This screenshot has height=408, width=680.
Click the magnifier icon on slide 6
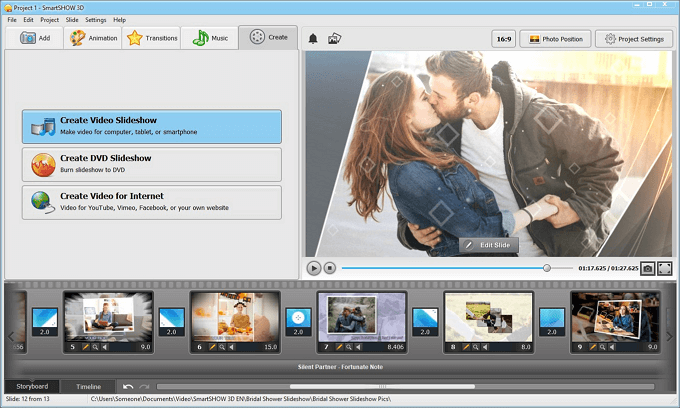point(222,347)
